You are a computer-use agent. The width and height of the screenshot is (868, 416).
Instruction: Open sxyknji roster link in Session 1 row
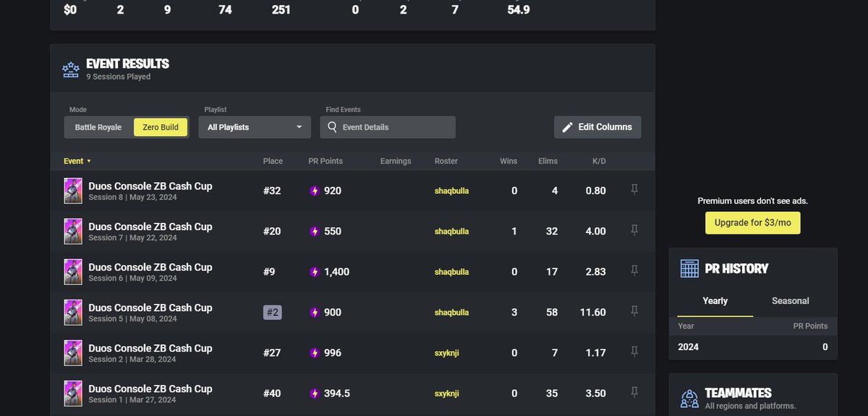(x=447, y=394)
